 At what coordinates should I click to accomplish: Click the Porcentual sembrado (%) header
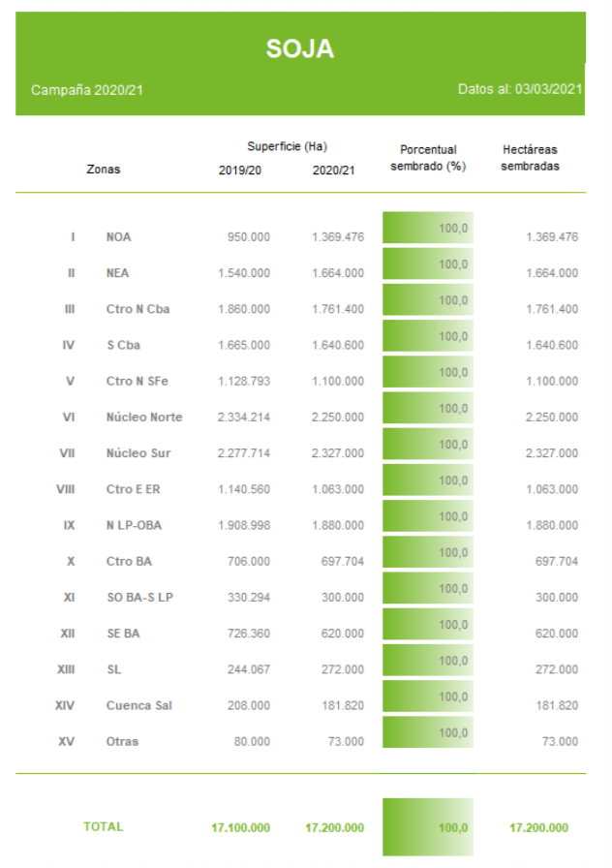428,158
